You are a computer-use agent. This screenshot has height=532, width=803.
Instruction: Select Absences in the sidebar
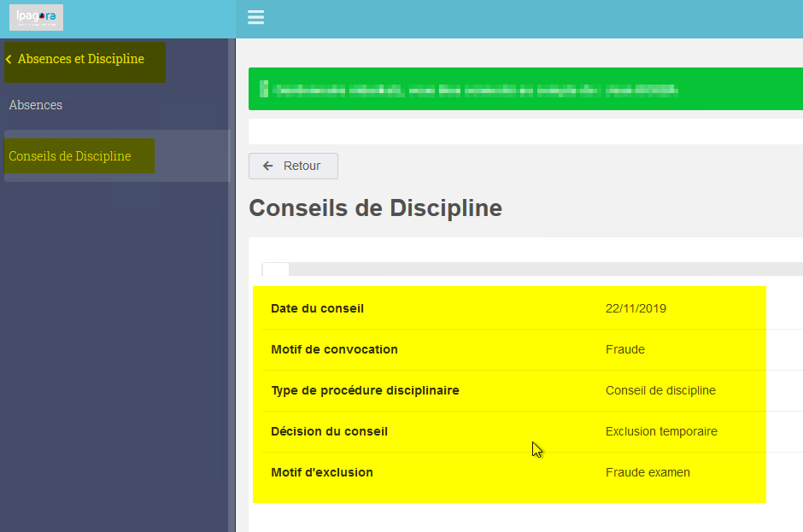(36, 105)
